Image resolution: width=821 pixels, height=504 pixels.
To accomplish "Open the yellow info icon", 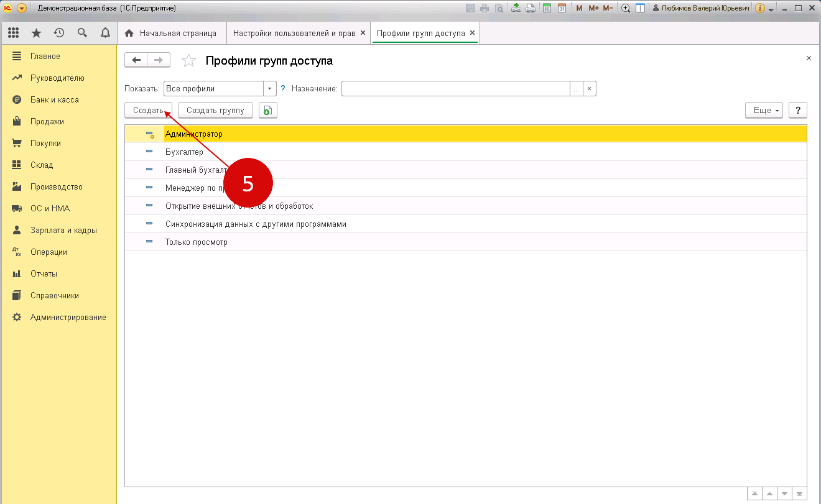I will 759,8.
